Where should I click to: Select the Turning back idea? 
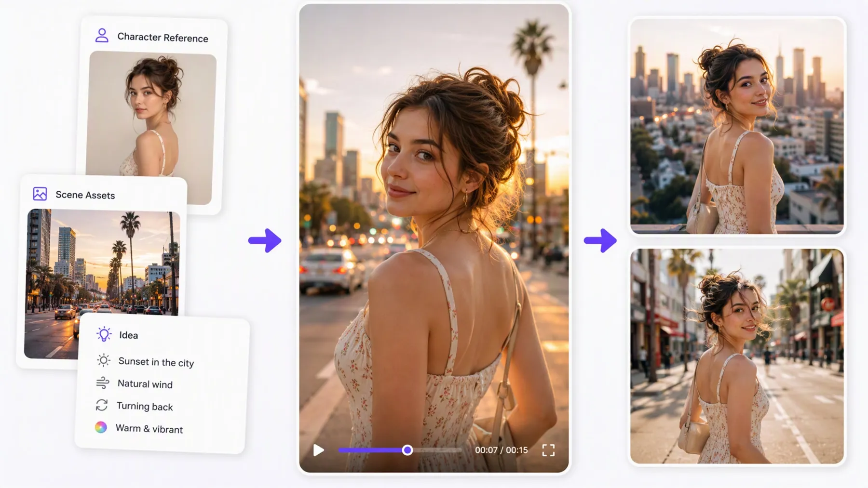(x=145, y=407)
